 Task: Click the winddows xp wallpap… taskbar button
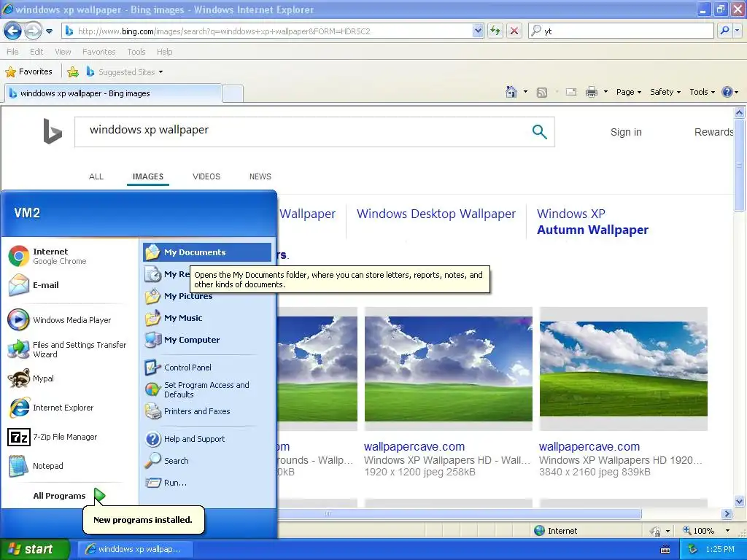(135, 549)
